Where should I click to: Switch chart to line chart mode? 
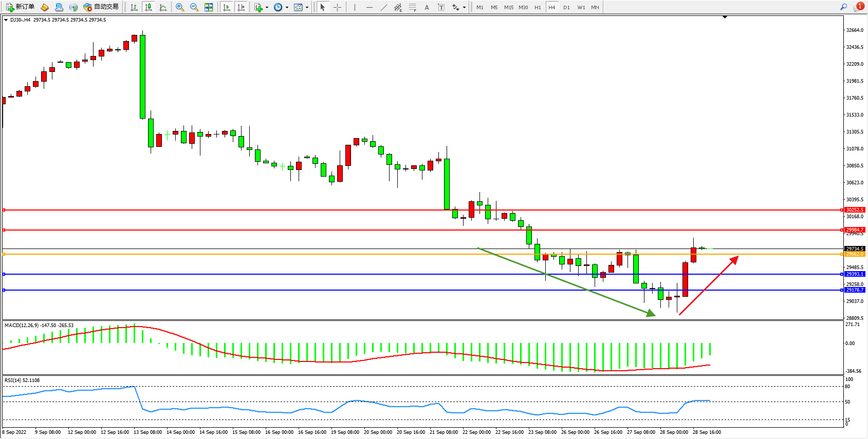[x=163, y=7]
